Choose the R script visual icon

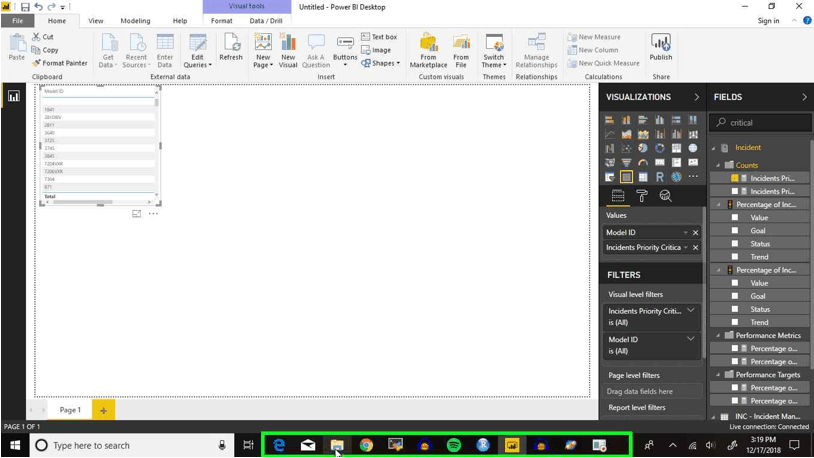659,177
